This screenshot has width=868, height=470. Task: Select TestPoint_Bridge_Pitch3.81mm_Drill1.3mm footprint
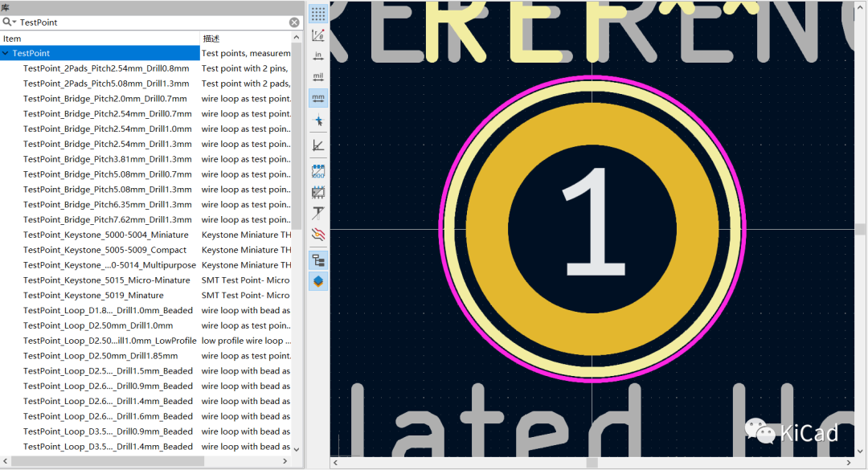tap(108, 159)
